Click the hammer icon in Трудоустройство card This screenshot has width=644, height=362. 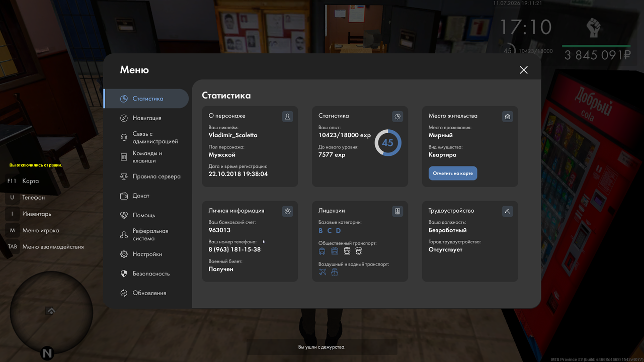[508, 212]
